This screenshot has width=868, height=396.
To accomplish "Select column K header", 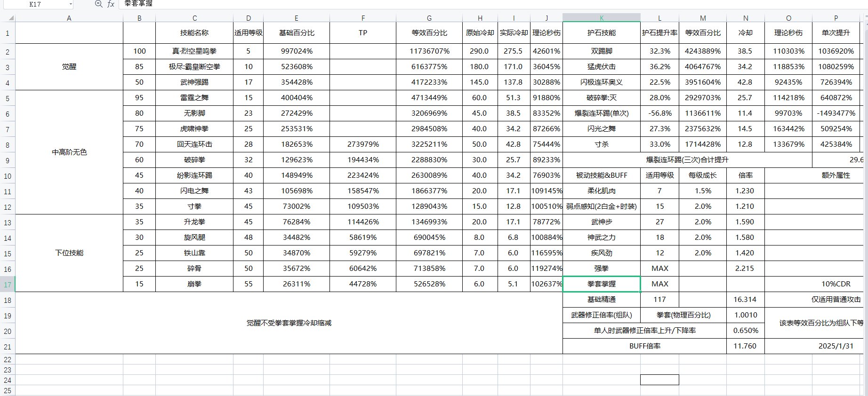I will tap(602, 18).
